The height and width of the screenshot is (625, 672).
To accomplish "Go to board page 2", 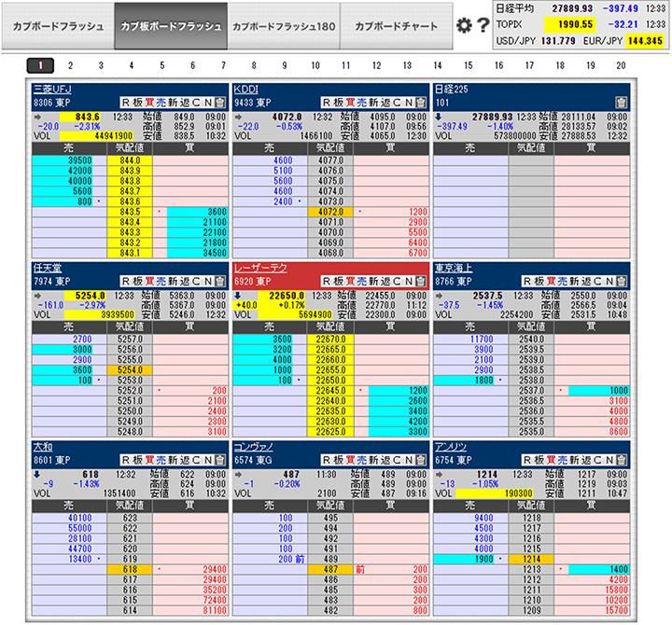I will pyautogui.click(x=70, y=65).
